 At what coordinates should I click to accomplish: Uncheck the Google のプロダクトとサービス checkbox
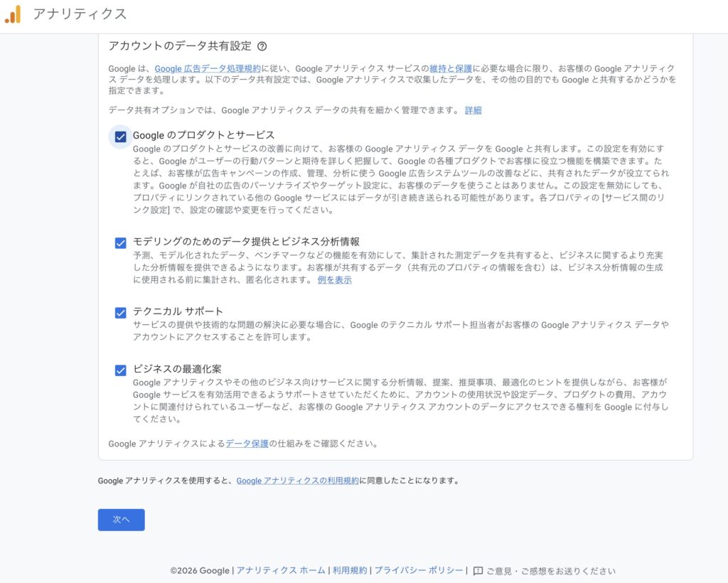click(x=121, y=137)
